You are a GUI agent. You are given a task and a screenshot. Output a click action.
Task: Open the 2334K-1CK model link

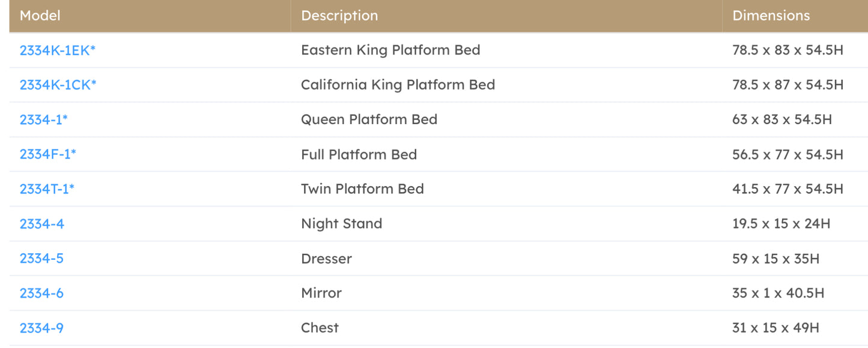(58, 85)
